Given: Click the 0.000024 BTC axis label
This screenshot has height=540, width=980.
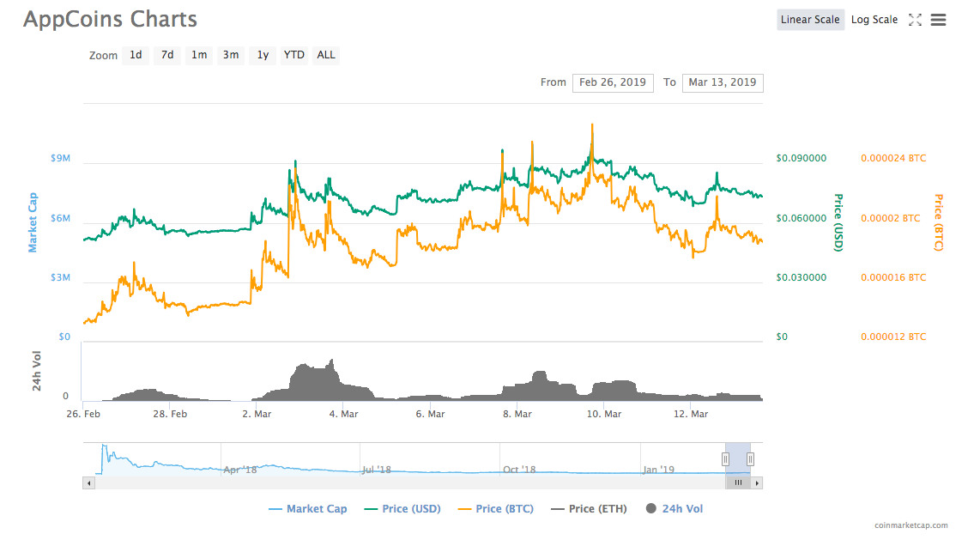Looking at the screenshot, I should pos(893,158).
